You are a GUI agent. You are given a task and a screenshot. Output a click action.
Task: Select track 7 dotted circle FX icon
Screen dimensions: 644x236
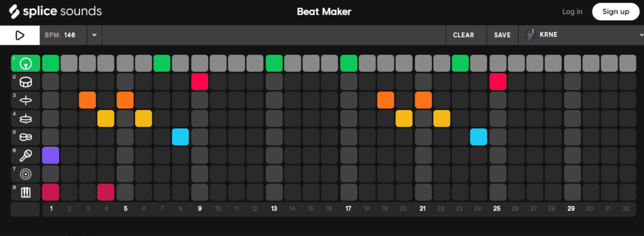(x=25, y=174)
